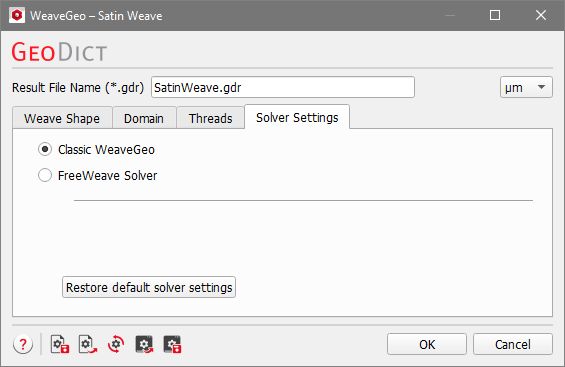
Task: Maximize the WeaveGeo window
Action: (495, 15)
